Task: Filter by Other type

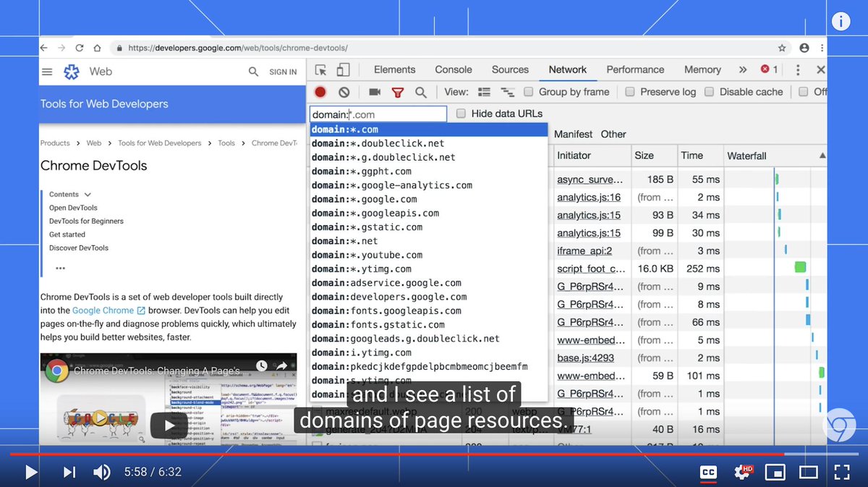Action: pos(613,134)
